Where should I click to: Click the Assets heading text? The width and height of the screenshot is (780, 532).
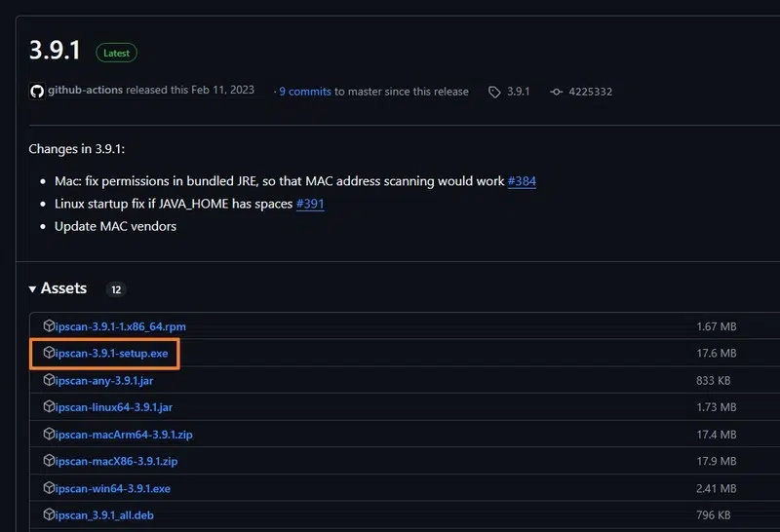tap(63, 288)
